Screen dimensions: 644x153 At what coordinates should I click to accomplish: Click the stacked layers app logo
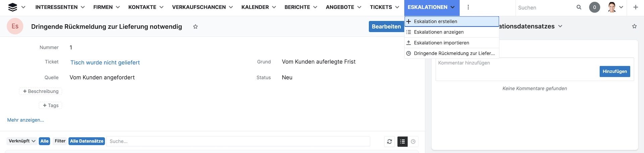(x=12, y=7)
